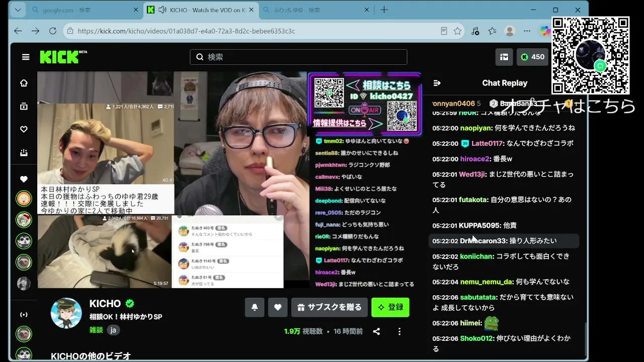
Task: Click username futakota in chat
Action: (x=473, y=200)
